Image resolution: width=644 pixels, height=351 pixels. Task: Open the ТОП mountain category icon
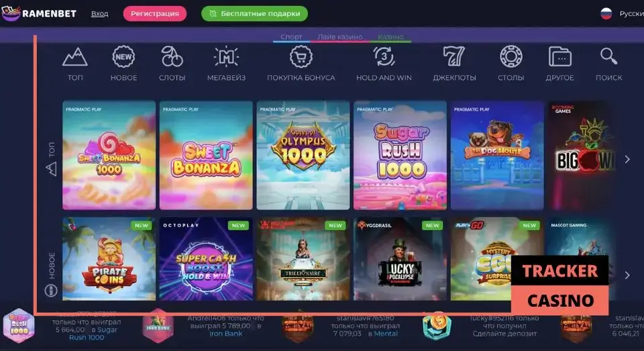[74, 57]
